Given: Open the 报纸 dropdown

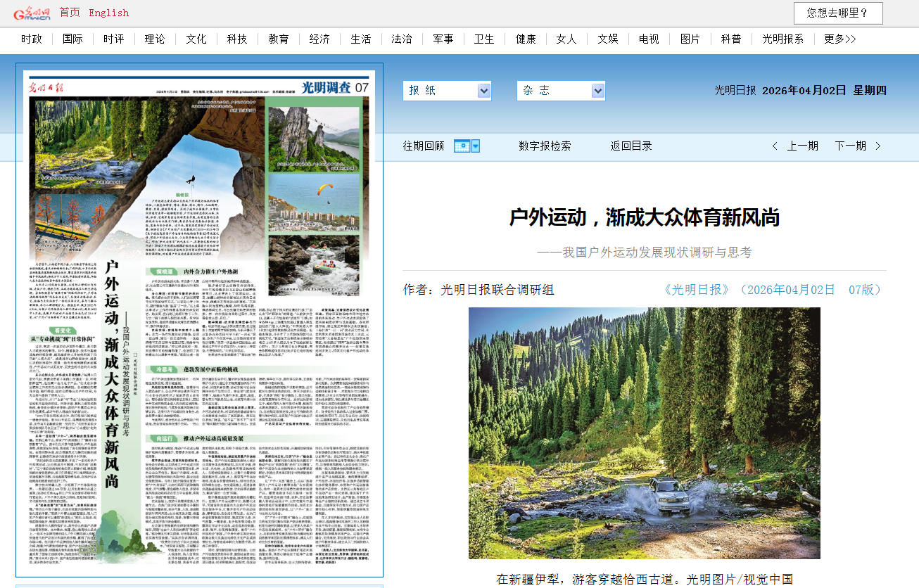Looking at the screenshot, I should click(447, 91).
